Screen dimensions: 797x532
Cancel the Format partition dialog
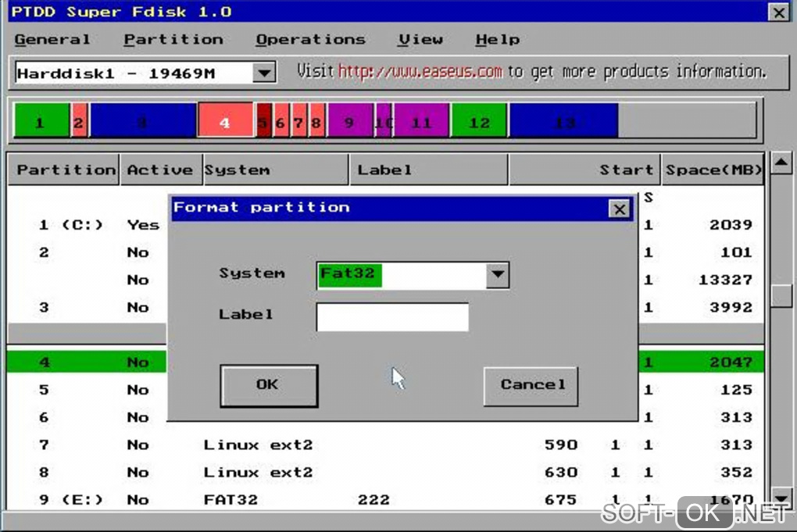[x=531, y=386]
